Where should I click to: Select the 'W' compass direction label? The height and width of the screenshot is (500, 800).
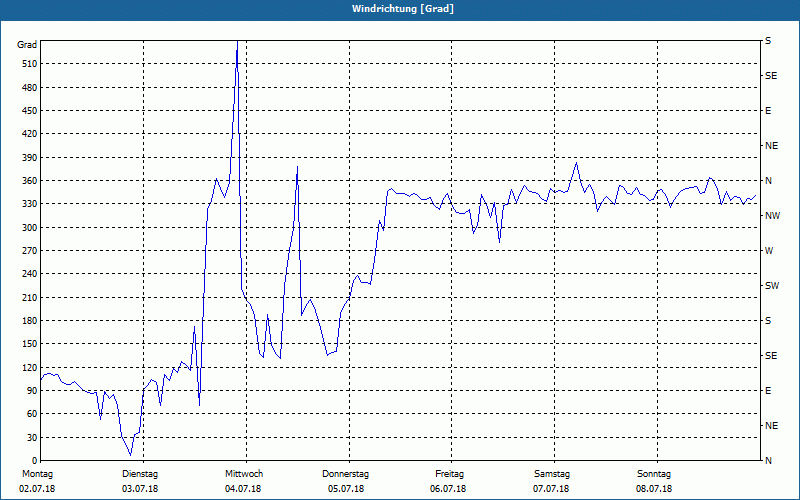tap(769, 251)
